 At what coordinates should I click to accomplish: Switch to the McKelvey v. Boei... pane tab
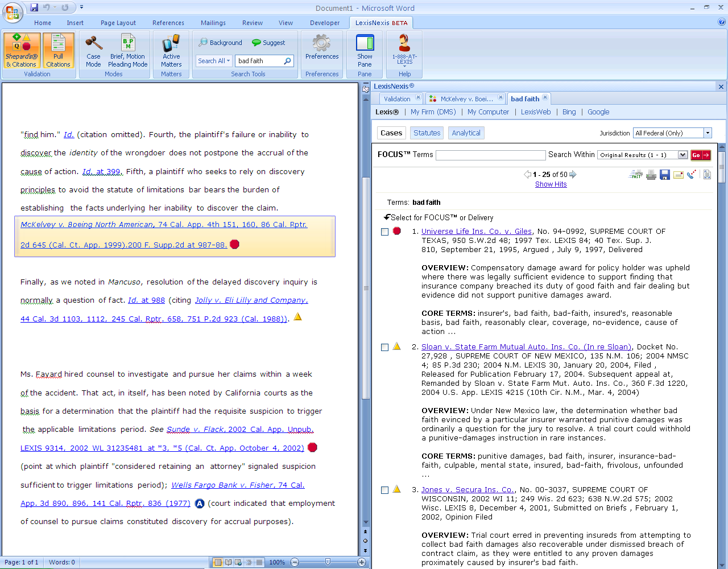(466, 99)
